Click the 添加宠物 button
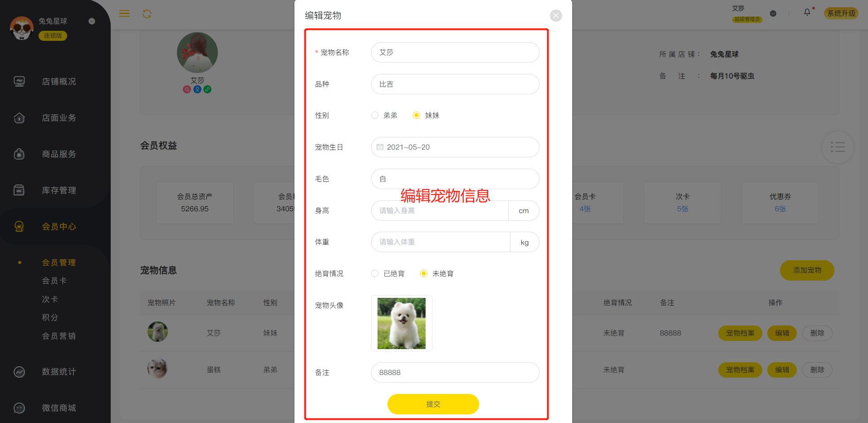Image resolution: width=868 pixels, height=423 pixels. click(x=807, y=270)
